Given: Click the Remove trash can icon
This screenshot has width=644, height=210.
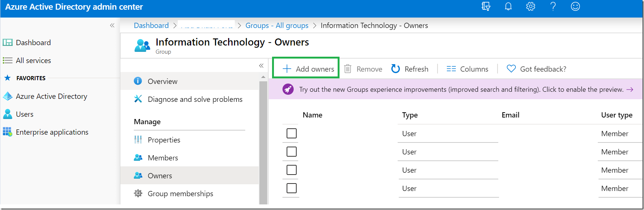Looking at the screenshot, I should (348, 69).
